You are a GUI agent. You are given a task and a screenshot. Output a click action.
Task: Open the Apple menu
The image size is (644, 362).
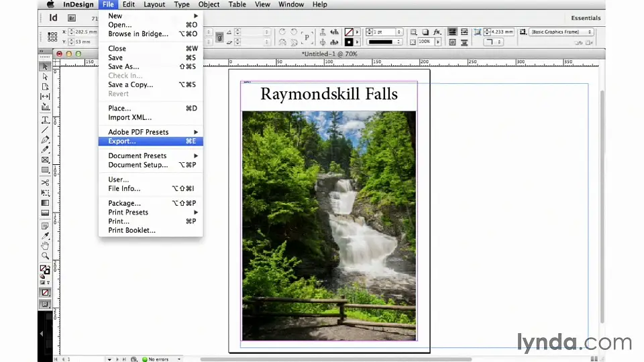(x=50, y=5)
